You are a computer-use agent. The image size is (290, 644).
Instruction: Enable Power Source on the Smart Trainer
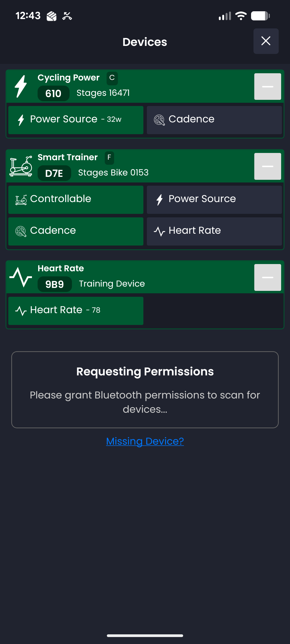point(214,200)
